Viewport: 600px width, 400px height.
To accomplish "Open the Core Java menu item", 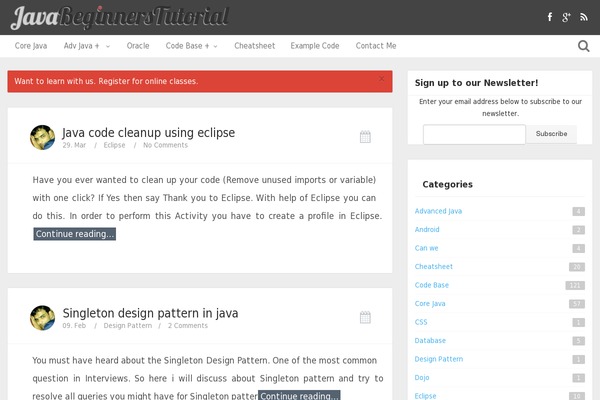I will [31, 46].
